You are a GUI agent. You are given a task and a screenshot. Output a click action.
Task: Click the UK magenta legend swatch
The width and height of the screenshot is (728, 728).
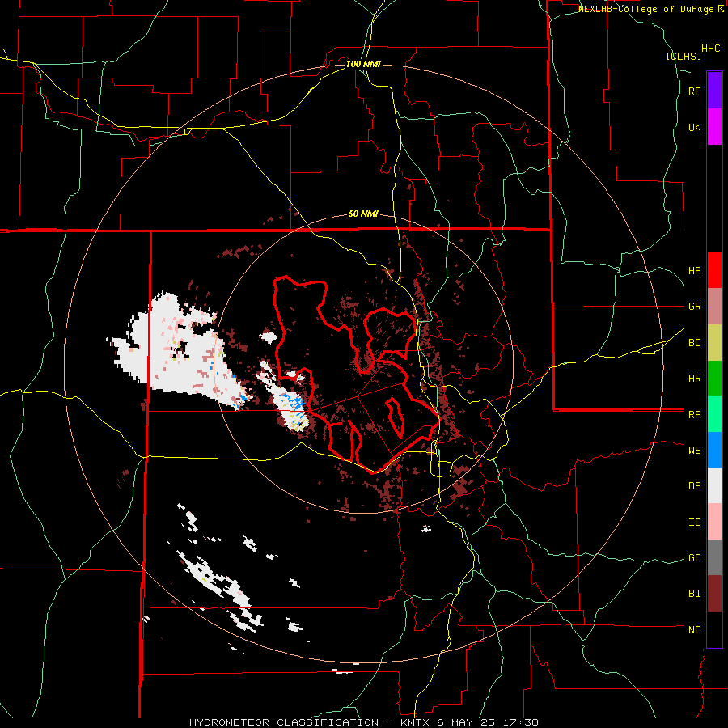pos(714,127)
